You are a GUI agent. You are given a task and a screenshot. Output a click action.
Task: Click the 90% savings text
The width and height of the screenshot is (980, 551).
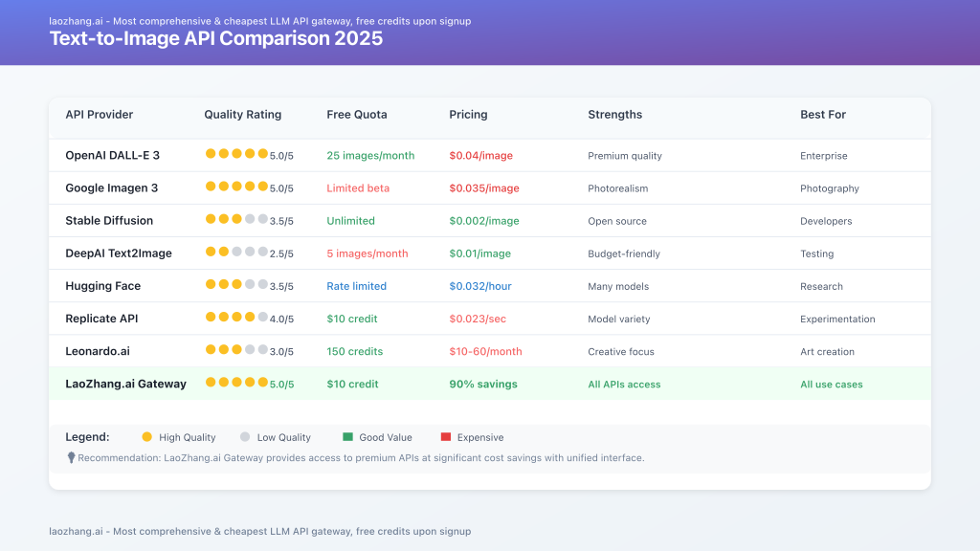pyautogui.click(x=483, y=384)
